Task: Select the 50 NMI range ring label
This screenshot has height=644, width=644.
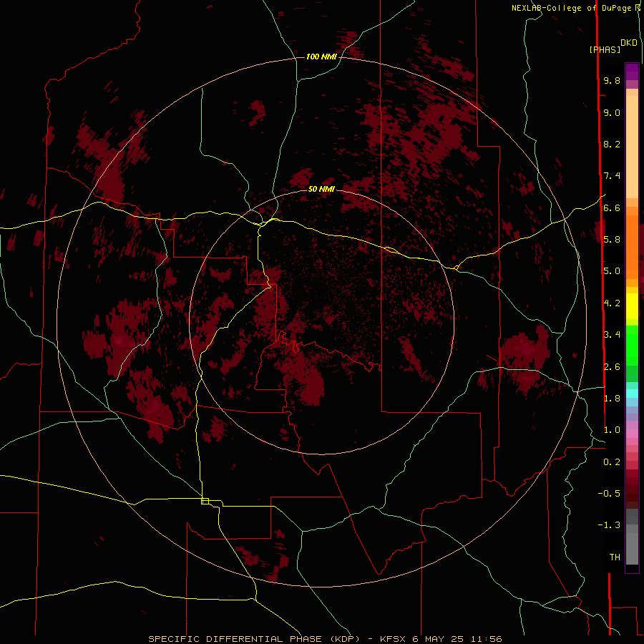Action: [321, 189]
